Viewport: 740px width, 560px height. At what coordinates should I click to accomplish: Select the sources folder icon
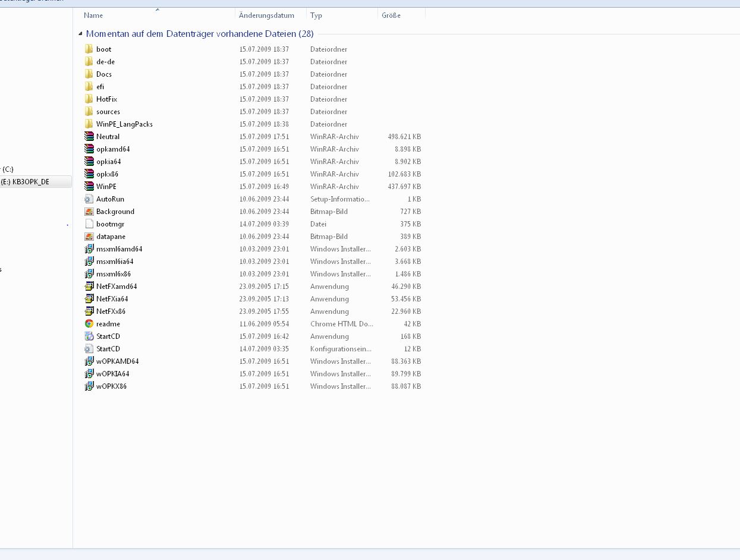89,112
